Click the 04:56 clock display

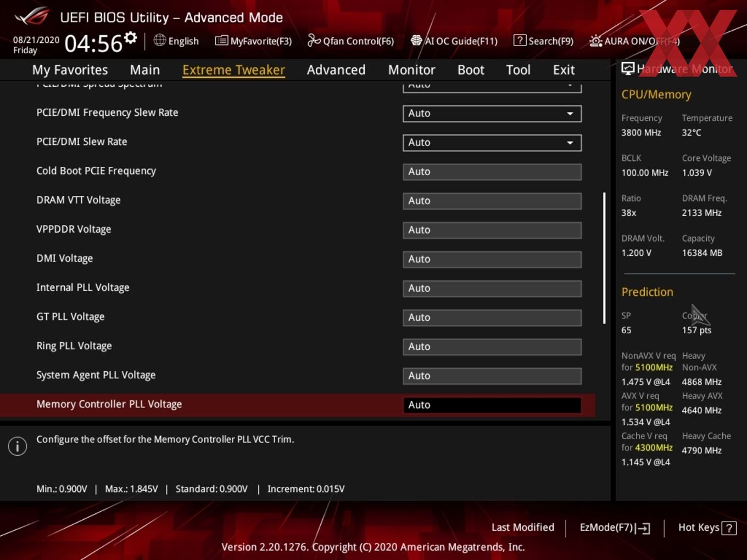pyautogui.click(x=93, y=43)
